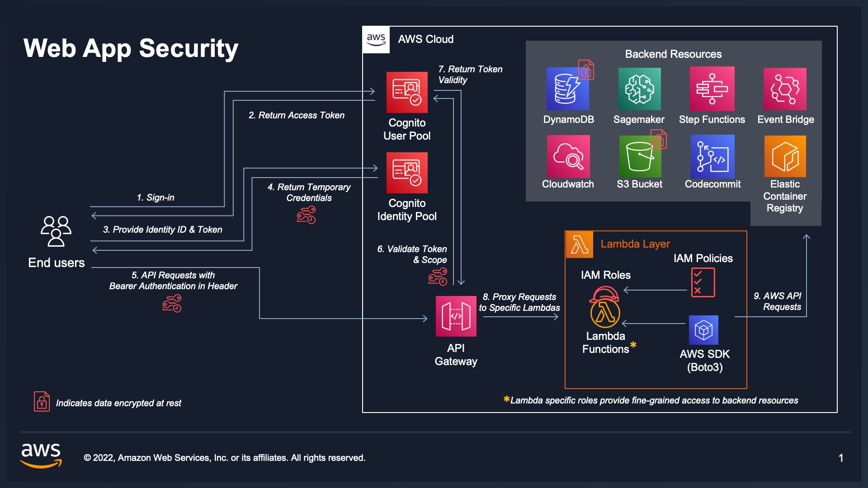Screen dimensions: 868x488
Task: Click the encrypted-at-rest legend icon
Action: (42, 401)
